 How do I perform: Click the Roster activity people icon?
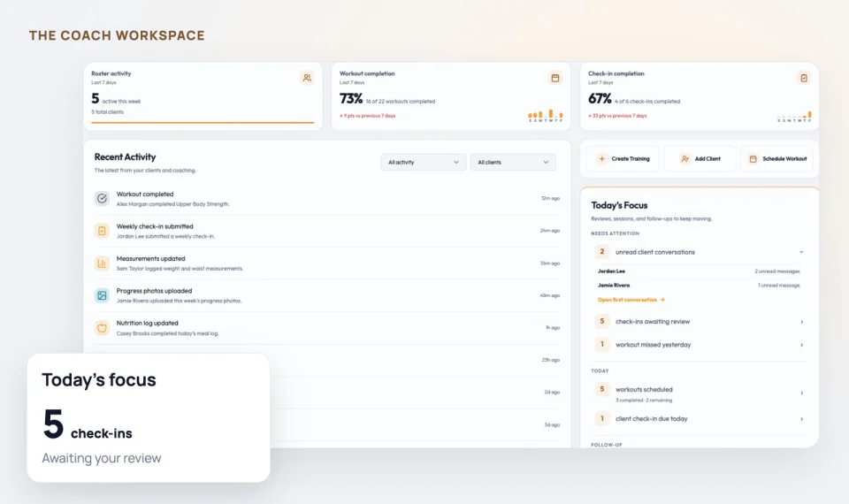coord(307,78)
